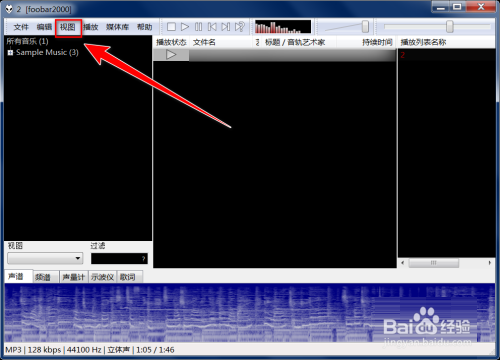Click the spectrogram display

pos(250,313)
